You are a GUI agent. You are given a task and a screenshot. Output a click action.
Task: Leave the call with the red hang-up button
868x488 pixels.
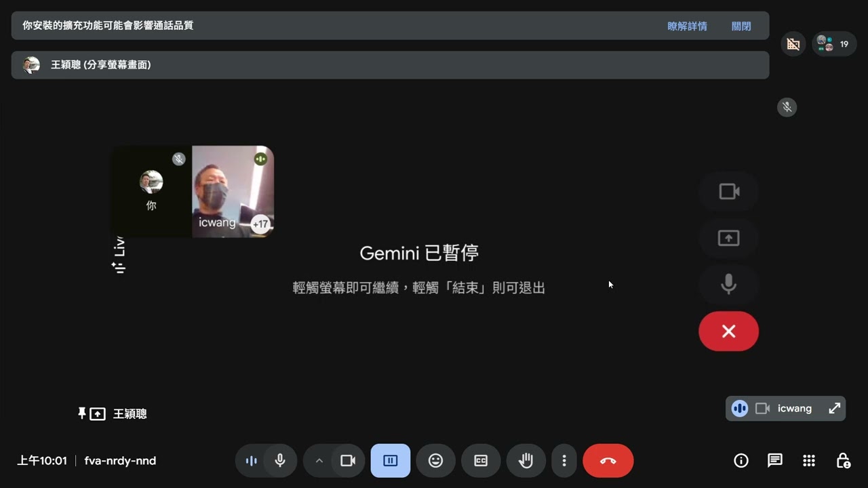608,461
